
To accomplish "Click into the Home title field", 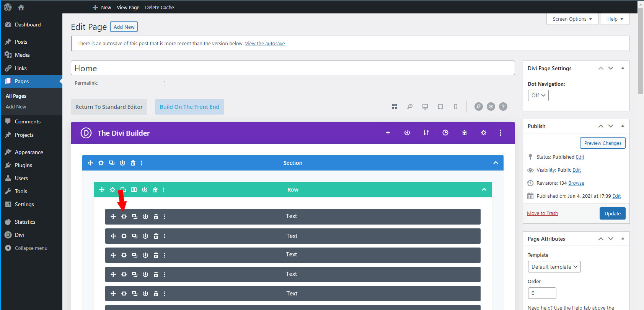I will [293, 68].
